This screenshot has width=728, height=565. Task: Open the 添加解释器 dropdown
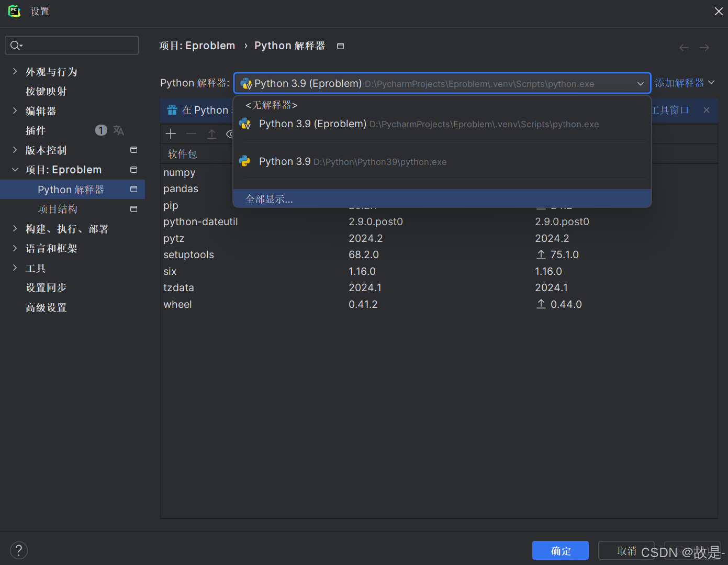(x=685, y=83)
